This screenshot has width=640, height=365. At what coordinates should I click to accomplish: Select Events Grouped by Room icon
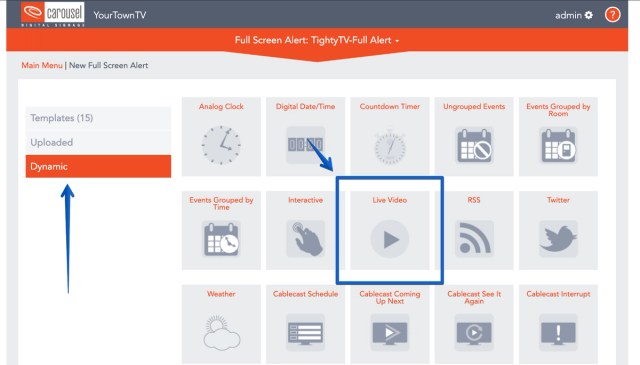[x=558, y=145]
